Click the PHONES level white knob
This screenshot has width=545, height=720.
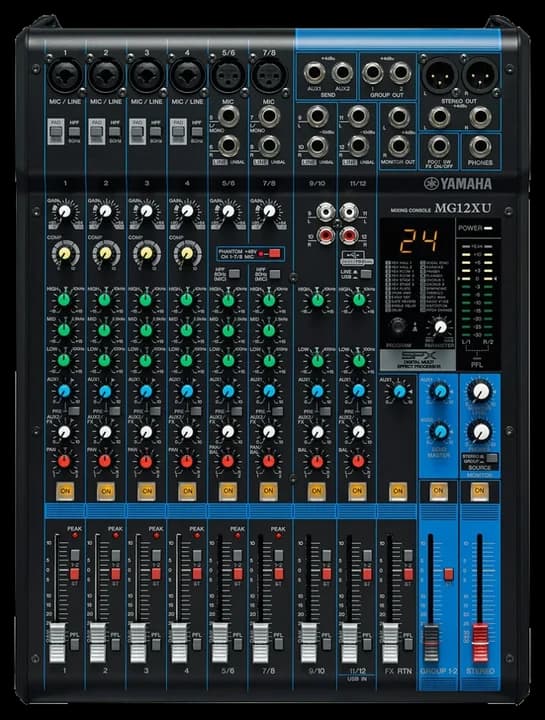[481, 432]
